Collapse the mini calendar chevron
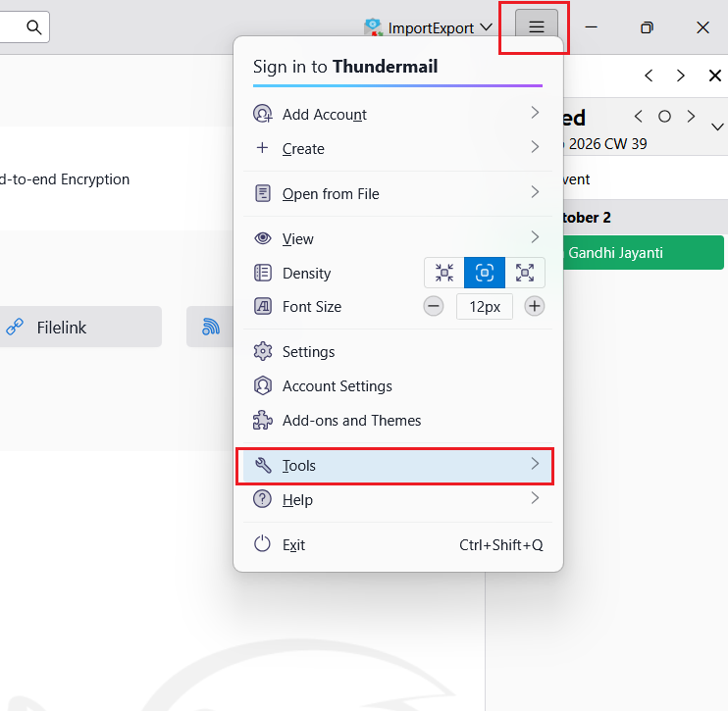Viewport: 728px width, 711px height. pyautogui.click(x=717, y=127)
